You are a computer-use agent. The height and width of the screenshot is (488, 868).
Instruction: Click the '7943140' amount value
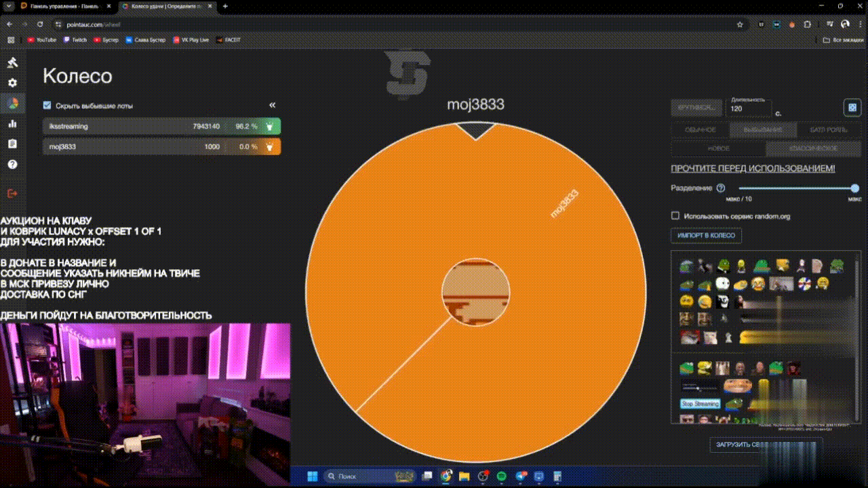(x=206, y=126)
